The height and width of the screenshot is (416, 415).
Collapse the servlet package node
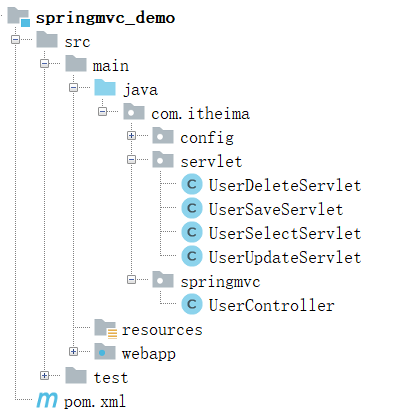pyautogui.click(x=131, y=160)
